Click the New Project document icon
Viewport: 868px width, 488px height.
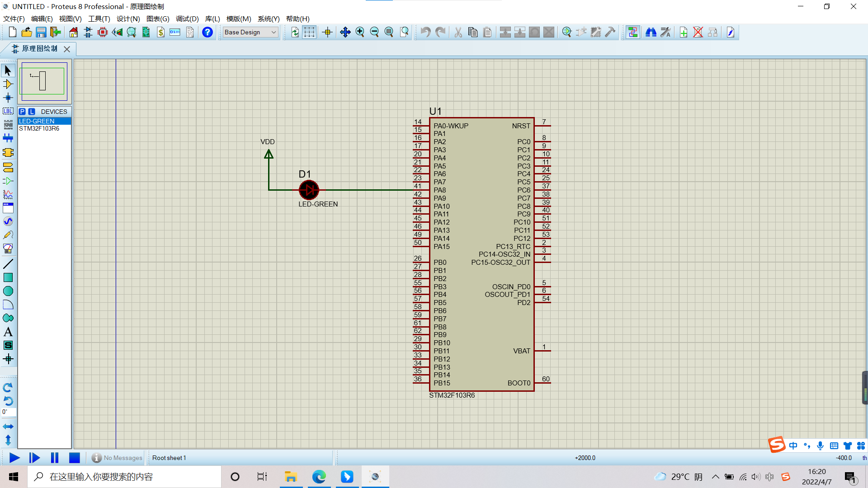click(x=12, y=32)
